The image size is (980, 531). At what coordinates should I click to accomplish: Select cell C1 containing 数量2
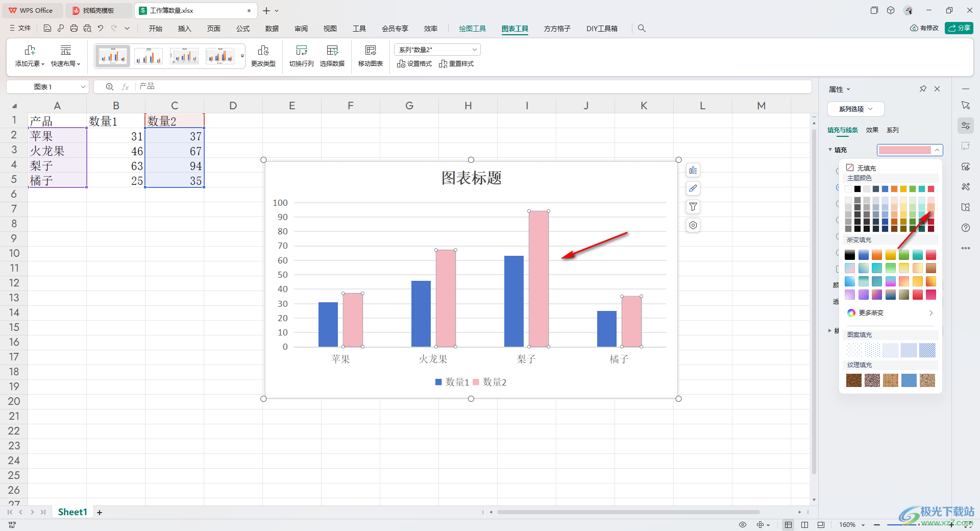pos(175,121)
